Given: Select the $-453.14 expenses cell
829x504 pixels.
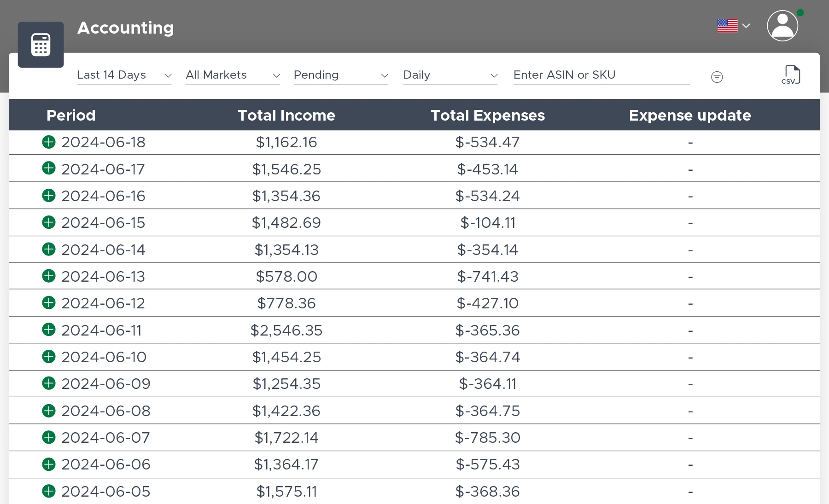Looking at the screenshot, I should (488, 169).
